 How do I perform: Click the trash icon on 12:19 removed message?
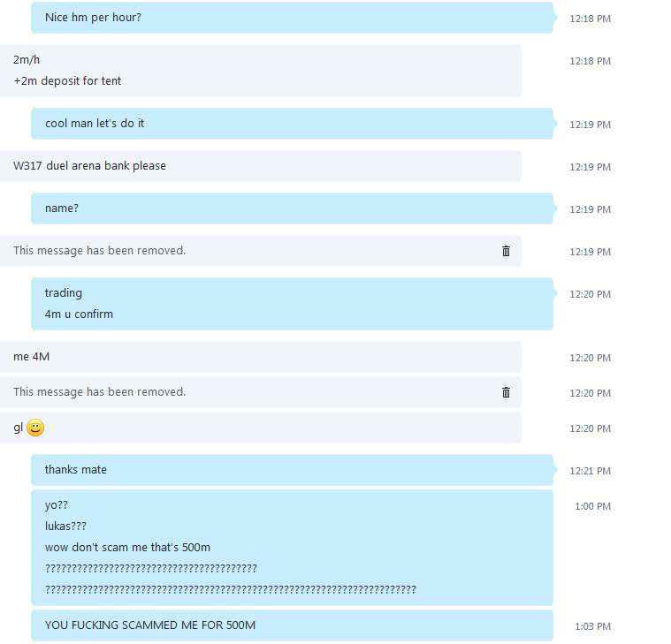(x=506, y=251)
